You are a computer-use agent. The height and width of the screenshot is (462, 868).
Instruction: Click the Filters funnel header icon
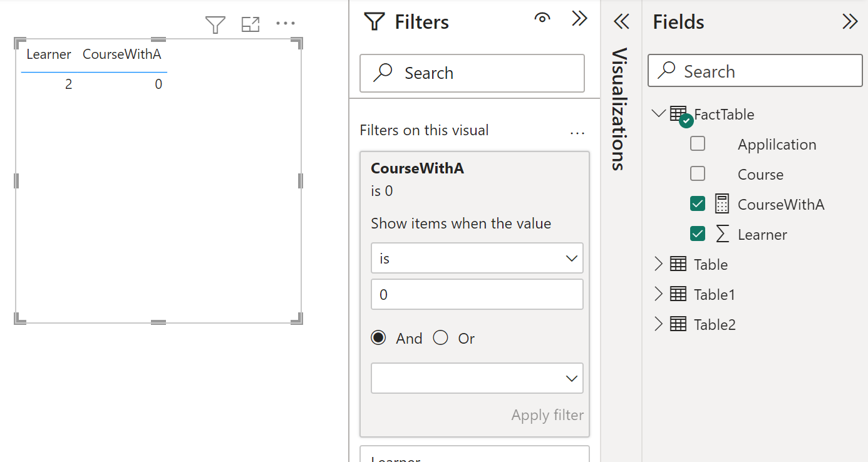tap(375, 22)
